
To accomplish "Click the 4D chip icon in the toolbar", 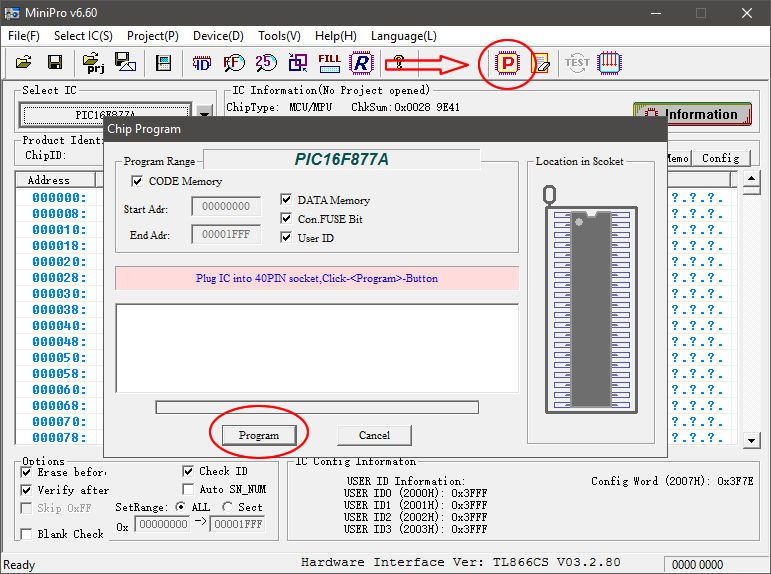I will (x=202, y=63).
